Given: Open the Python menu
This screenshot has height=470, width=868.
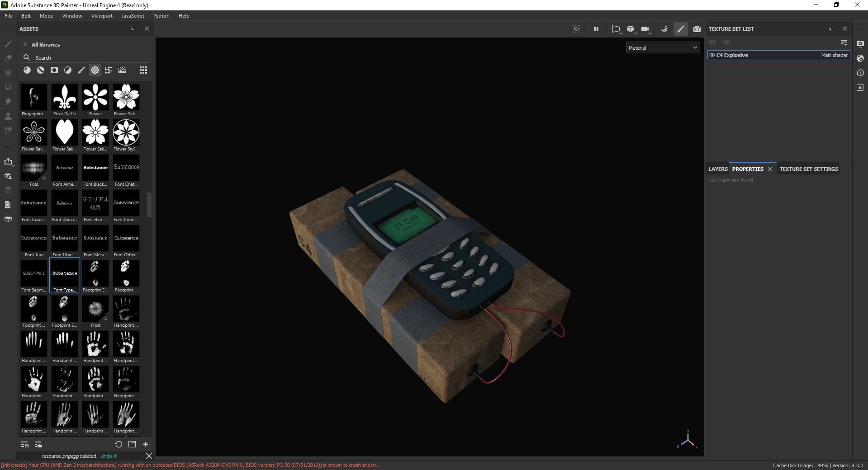Looking at the screenshot, I should (x=161, y=15).
